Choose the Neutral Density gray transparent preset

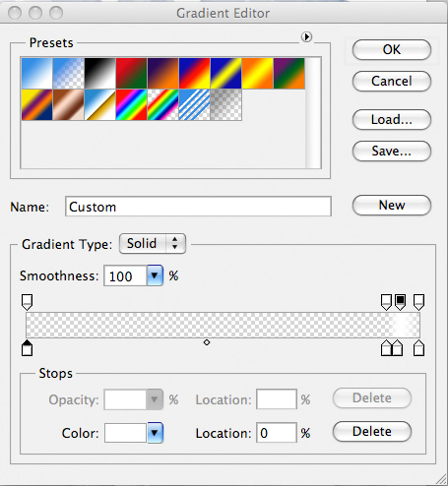(225, 105)
